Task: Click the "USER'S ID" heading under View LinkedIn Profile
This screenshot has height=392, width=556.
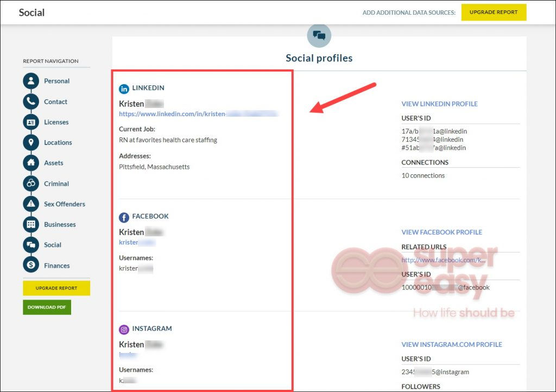Action: pos(416,118)
